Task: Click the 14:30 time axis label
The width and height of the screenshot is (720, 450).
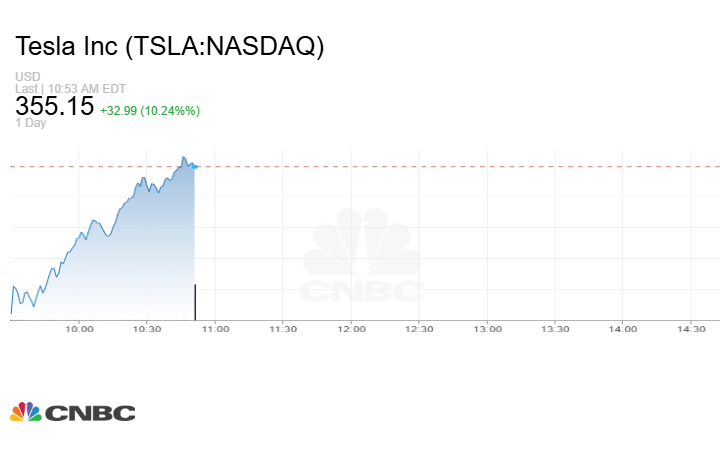Action: pos(690,328)
